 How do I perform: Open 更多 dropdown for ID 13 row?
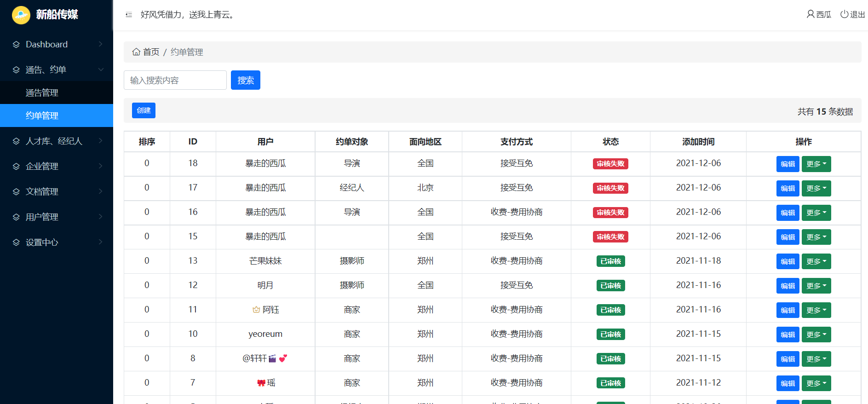tap(816, 261)
